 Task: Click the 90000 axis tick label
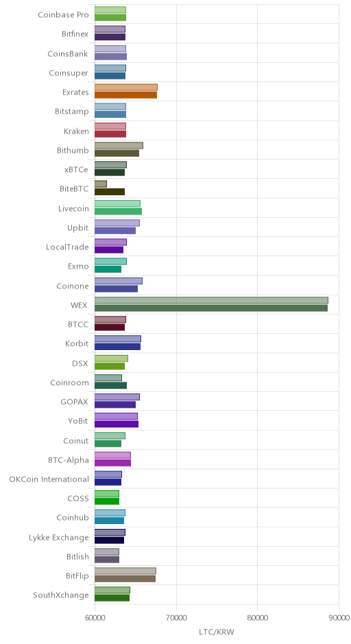pos(339,617)
